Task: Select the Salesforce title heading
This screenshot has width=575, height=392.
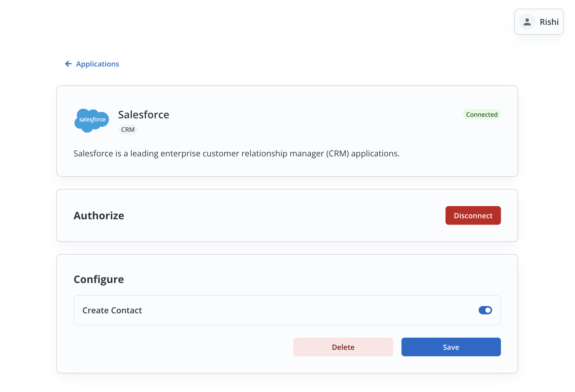Action: [x=143, y=114]
